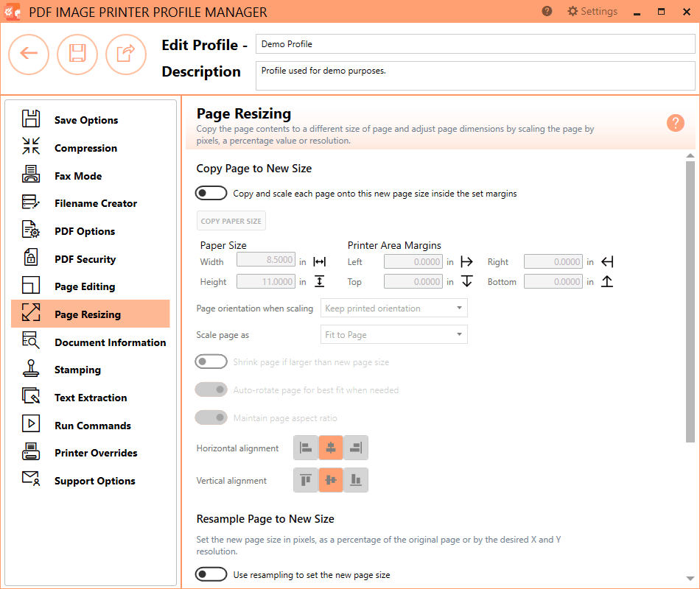Screen dimensions: 700x589
Task: Open Page Resizing help via question mark icon
Action: pyautogui.click(x=676, y=123)
